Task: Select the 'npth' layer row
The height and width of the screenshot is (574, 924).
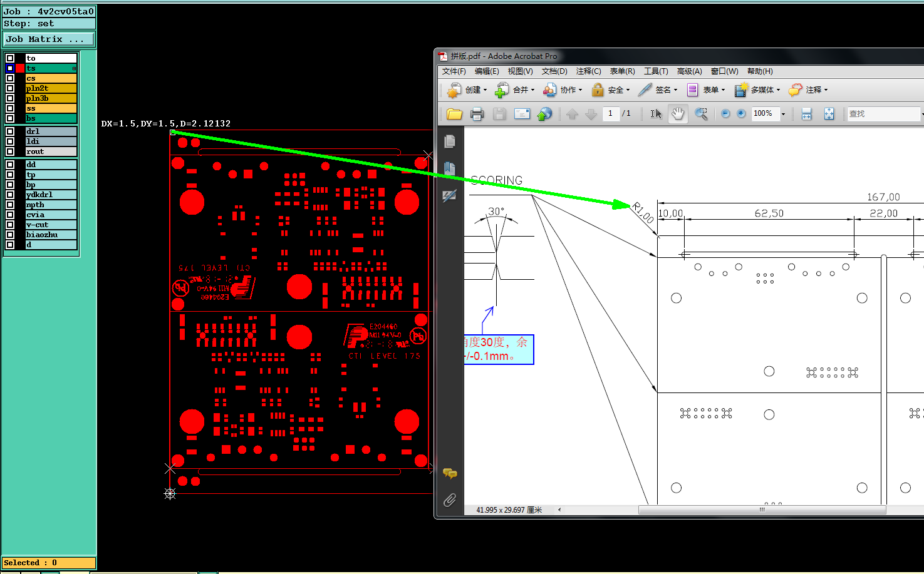Action: 51,205
